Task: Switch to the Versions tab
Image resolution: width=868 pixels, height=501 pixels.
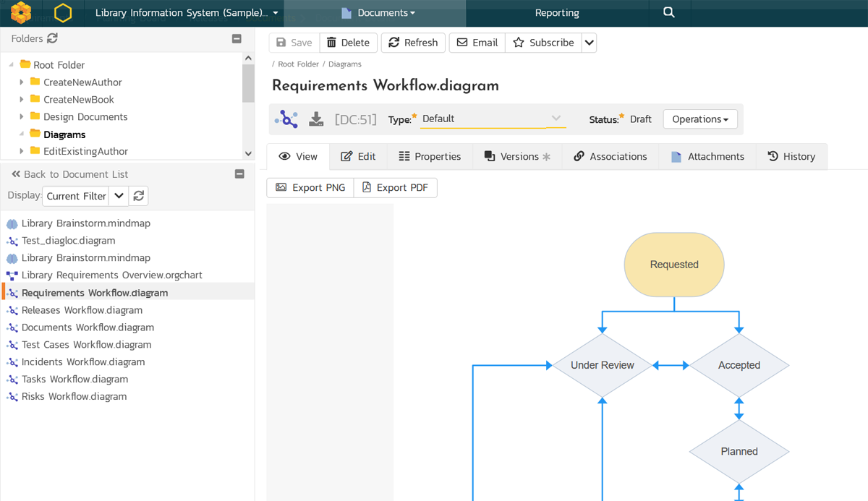Action: coord(517,156)
